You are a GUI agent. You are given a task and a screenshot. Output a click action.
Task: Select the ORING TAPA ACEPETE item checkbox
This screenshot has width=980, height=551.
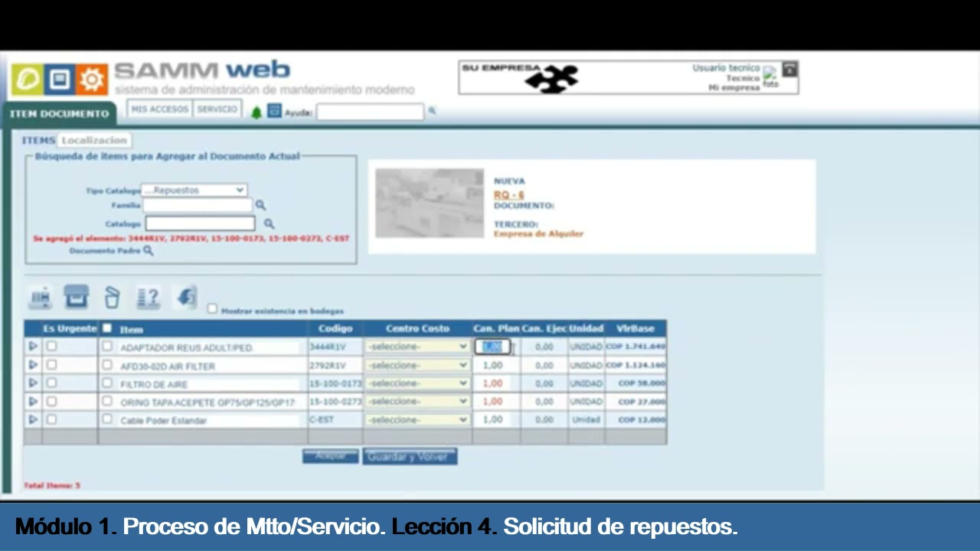107,401
